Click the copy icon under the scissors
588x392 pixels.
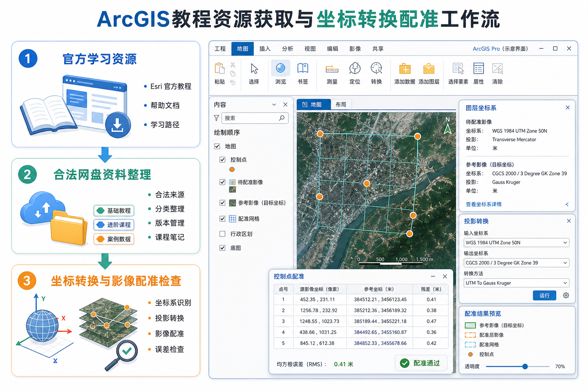point(233,73)
